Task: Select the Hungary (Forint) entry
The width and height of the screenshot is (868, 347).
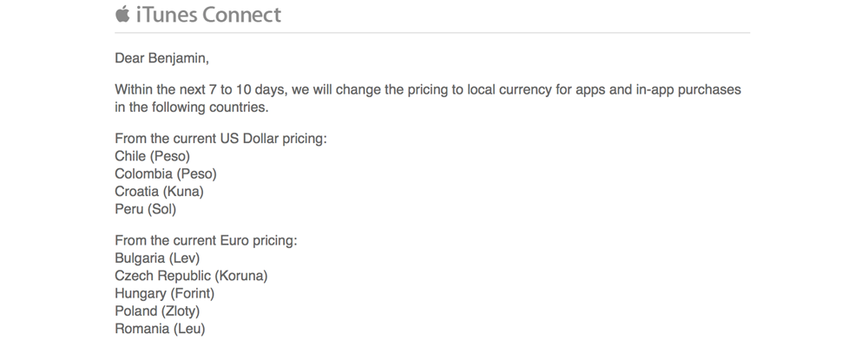Action: coord(164,293)
